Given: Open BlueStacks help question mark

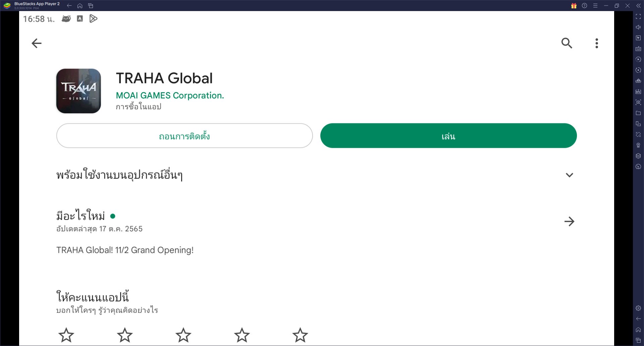Looking at the screenshot, I should click(585, 6).
